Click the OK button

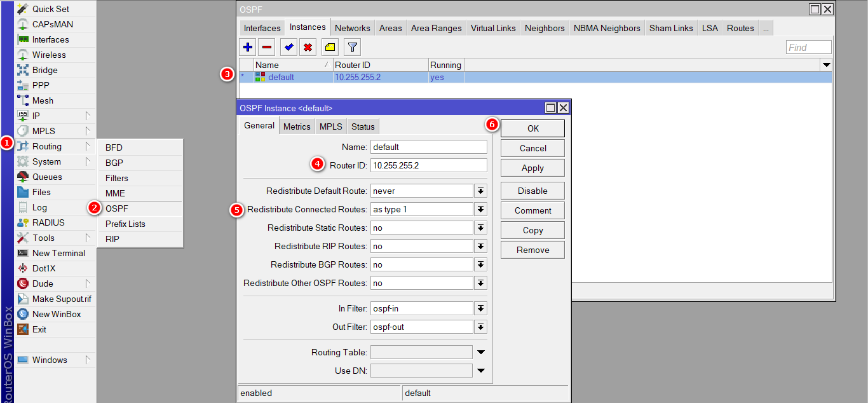(x=532, y=128)
